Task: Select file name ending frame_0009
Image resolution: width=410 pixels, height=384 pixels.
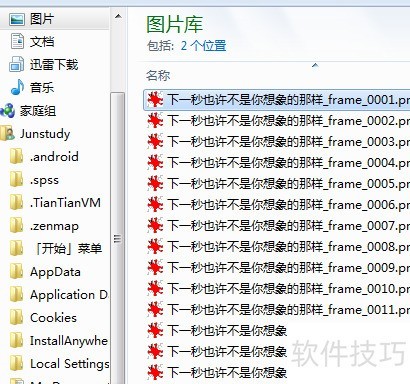Action: (x=288, y=268)
